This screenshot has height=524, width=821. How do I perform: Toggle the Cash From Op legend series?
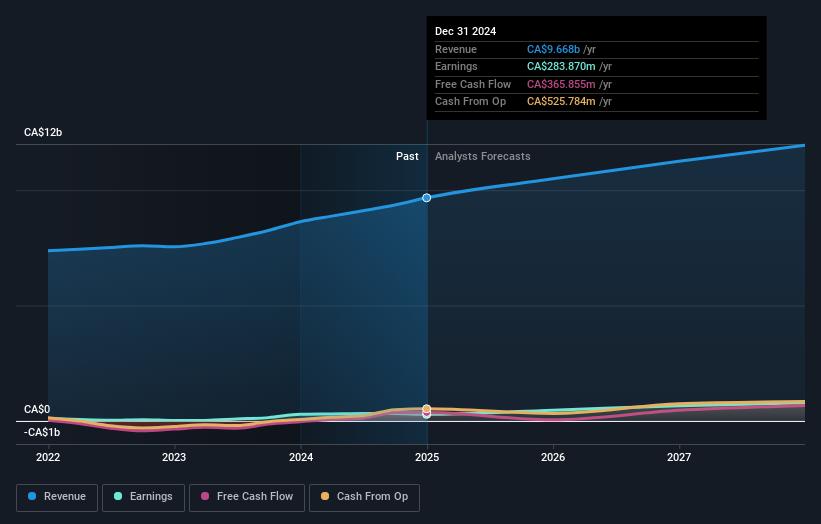click(364, 497)
